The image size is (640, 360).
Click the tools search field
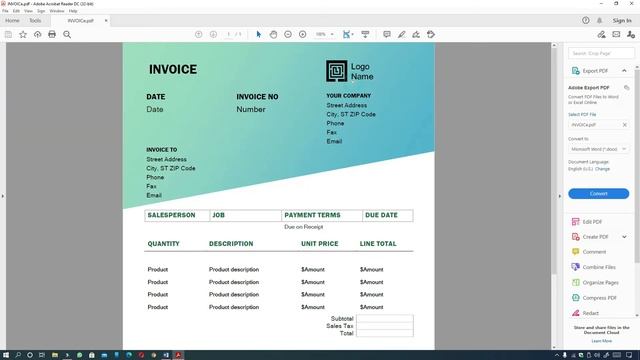tap(601, 53)
